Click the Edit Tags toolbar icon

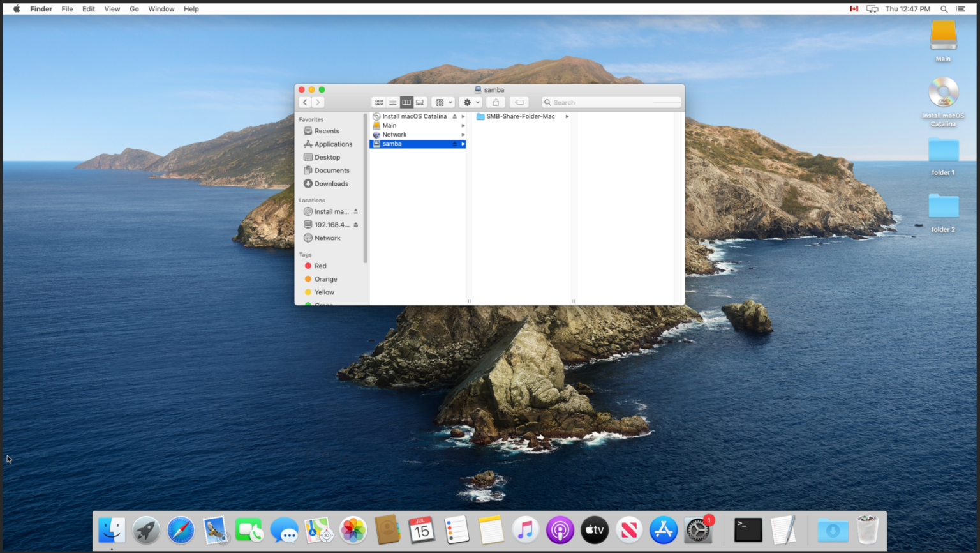[519, 102]
